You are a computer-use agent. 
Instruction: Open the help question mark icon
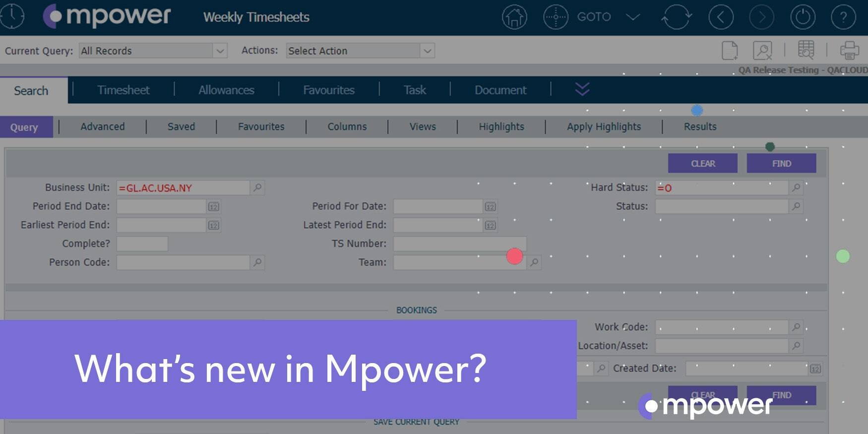click(843, 17)
